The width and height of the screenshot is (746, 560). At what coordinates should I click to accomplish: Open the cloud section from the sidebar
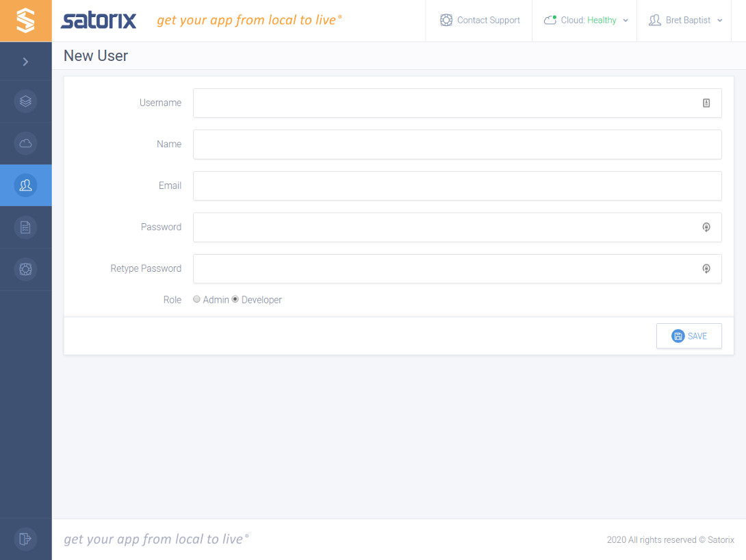point(25,143)
